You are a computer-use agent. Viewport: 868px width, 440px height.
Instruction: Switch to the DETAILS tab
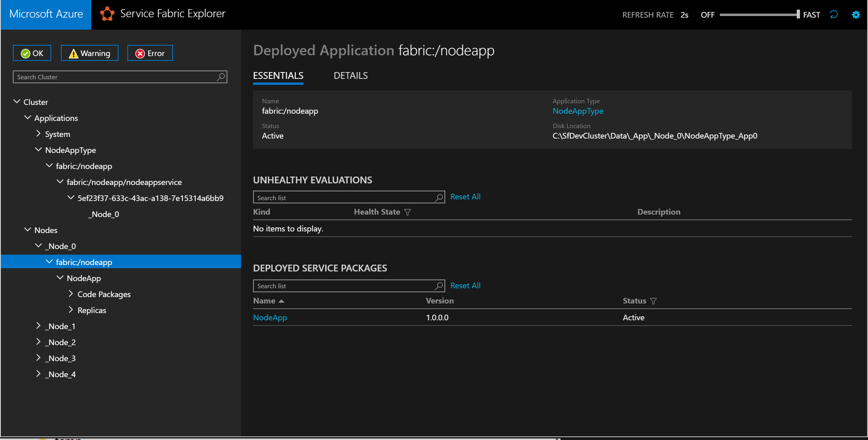[x=350, y=75]
